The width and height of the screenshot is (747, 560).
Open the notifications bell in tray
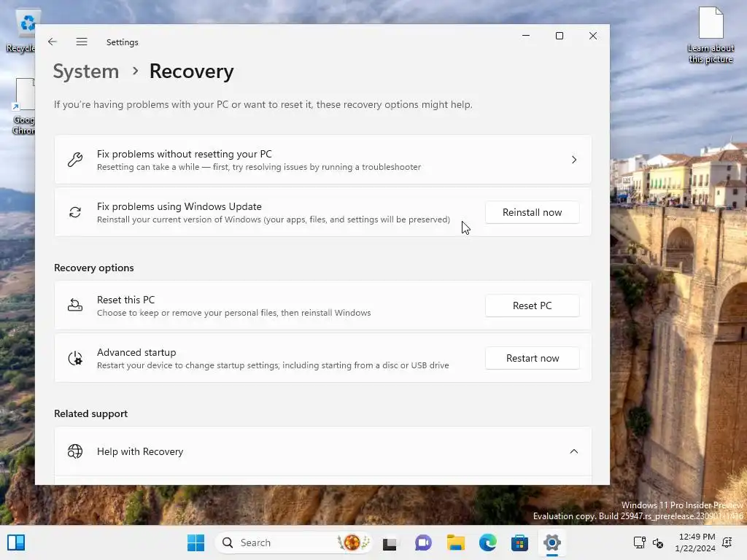pyautogui.click(x=727, y=542)
